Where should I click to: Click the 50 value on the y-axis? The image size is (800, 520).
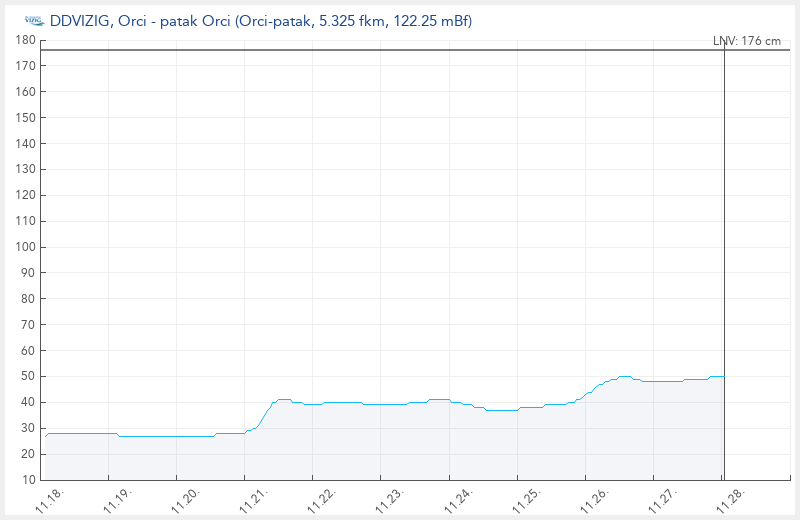pos(28,377)
